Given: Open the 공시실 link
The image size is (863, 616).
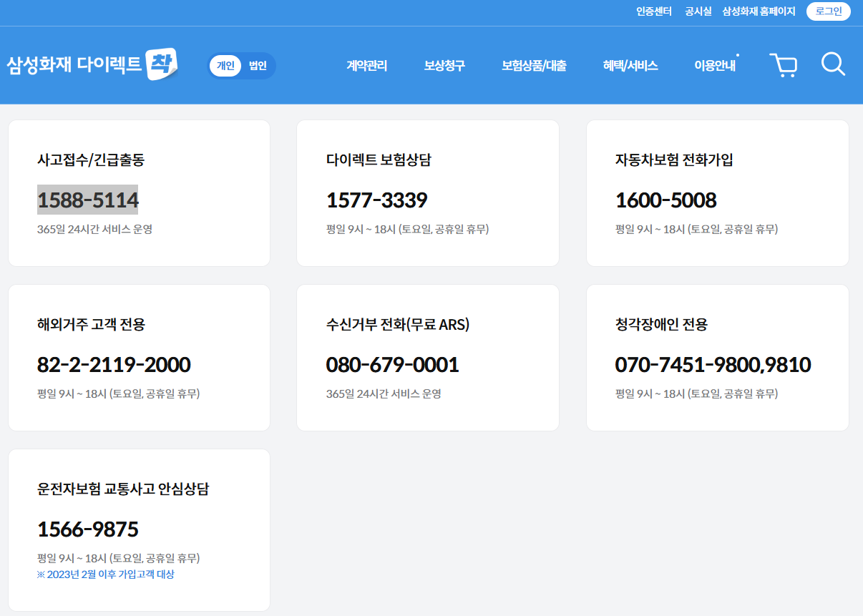Looking at the screenshot, I should pyautogui.click(x=698, y=11).
